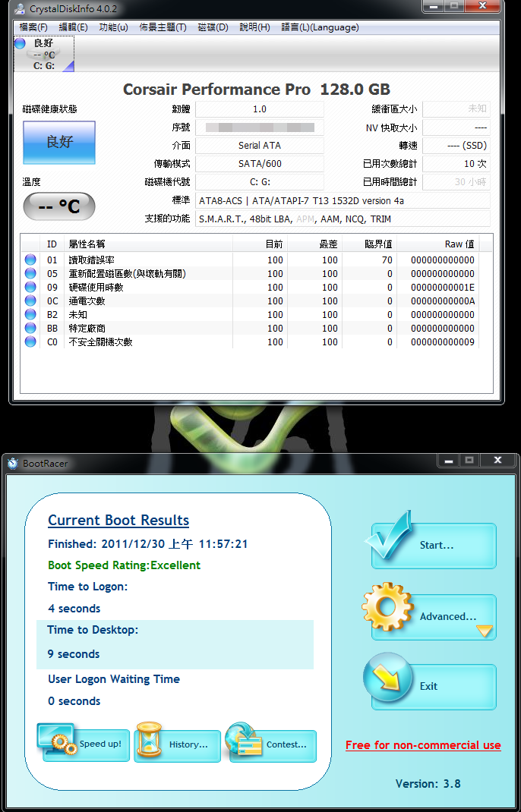Click the Raw 值 column header

pos(438,244)
